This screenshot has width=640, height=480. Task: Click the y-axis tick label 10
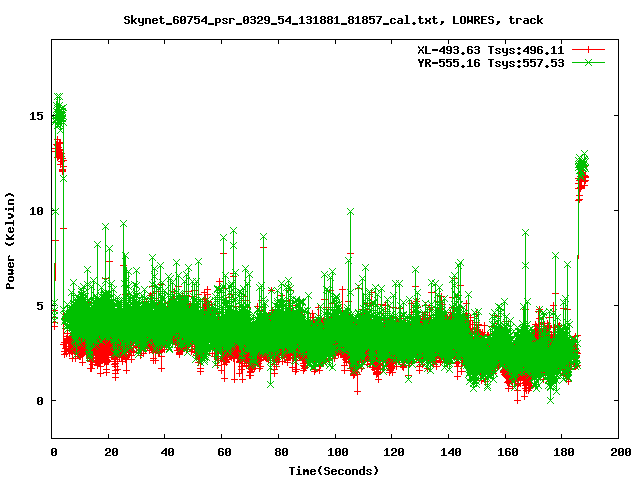tap(36, 211)
